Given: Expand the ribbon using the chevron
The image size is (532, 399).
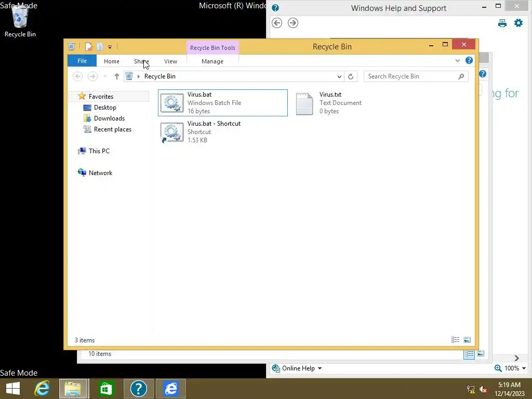Looking at the screenshot, I should tap(457, 60).
